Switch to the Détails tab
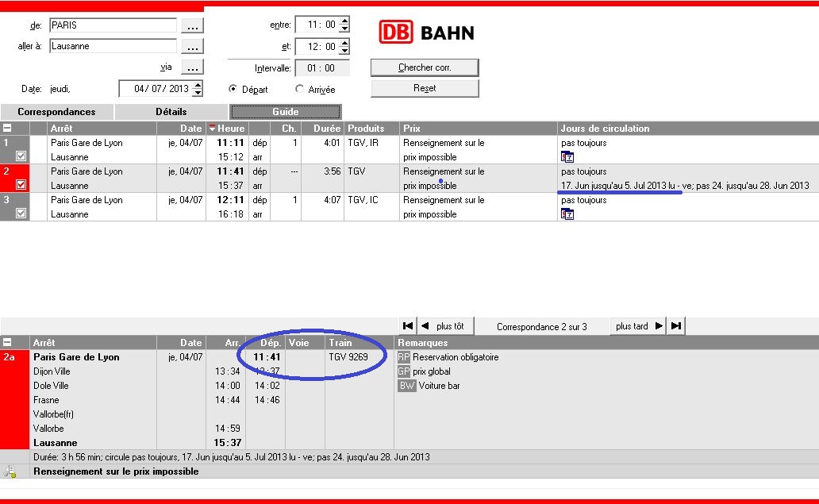Viewport: 819px width, 504px height. (x=171, y=112)
